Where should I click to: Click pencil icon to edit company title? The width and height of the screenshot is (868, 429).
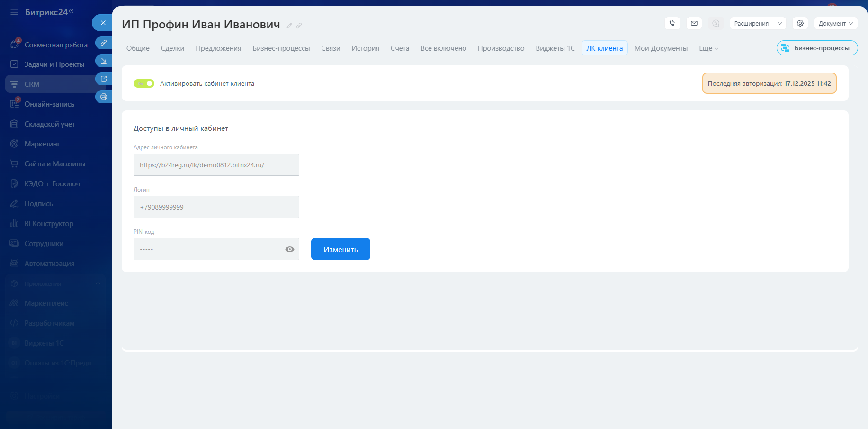(x=289, y=26)
